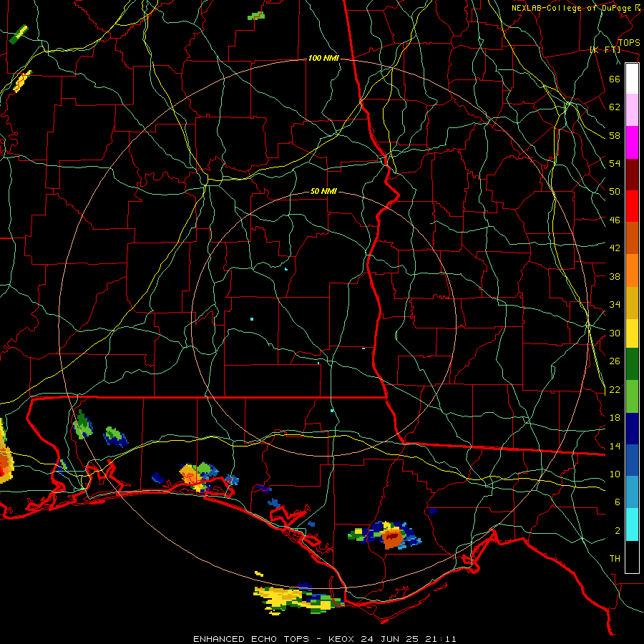Pick the navy blue legend swatch
Viewport: 644px width, 644px height.
point(632,429)
